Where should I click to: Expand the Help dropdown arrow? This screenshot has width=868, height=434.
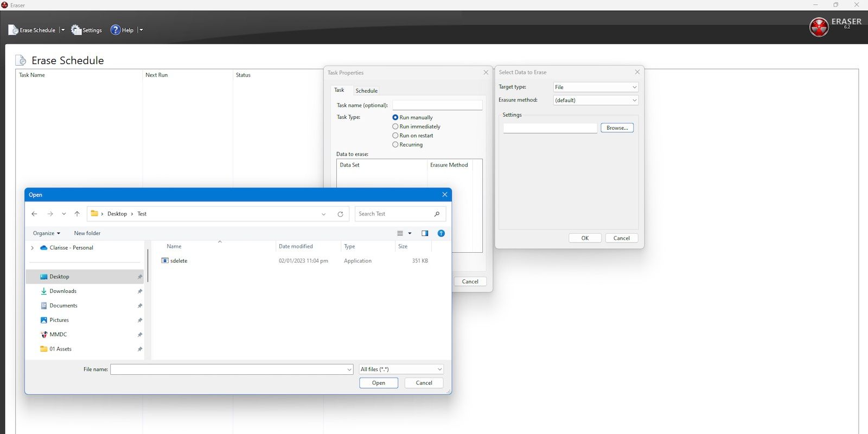(x=141, y=30)
